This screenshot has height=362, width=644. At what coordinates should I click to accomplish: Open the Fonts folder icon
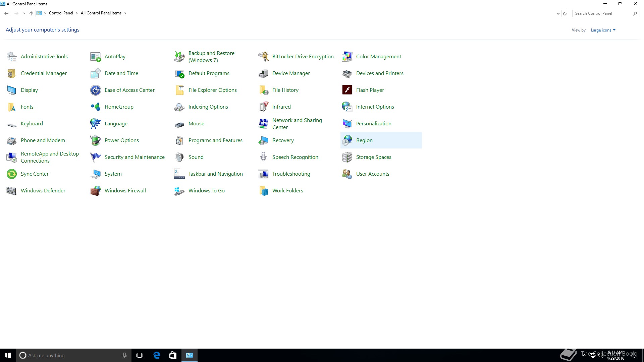point(12,107)
